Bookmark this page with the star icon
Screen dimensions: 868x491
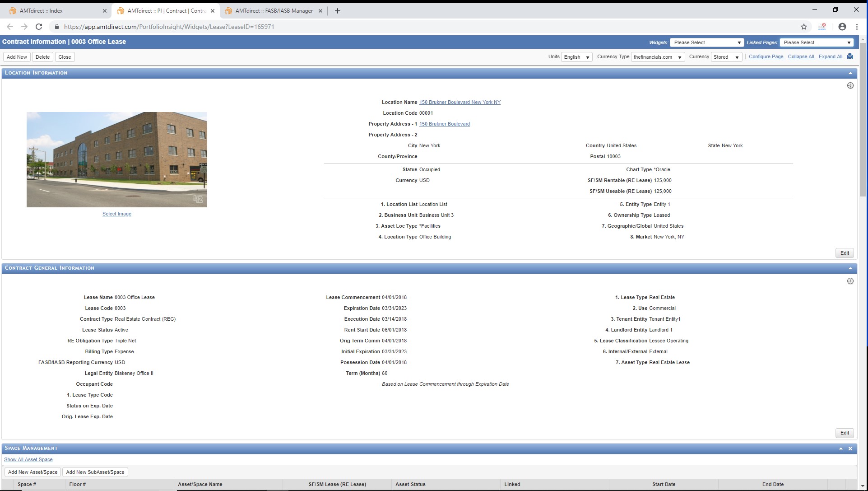[x=803, y=27]
